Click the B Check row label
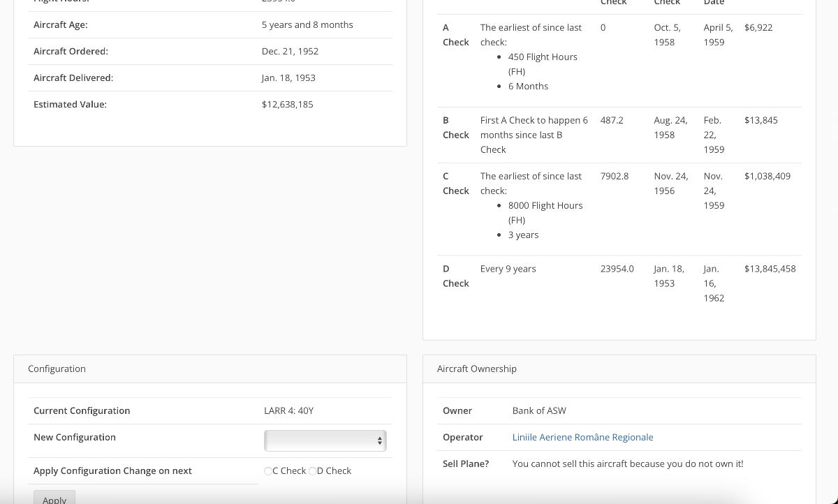This screenshot has width=838, height=504. [455, 128]
